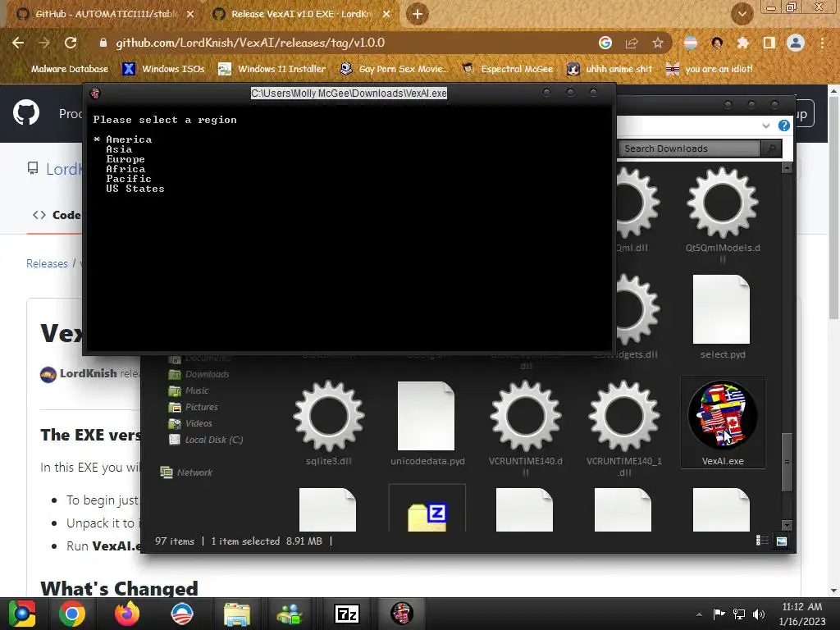
Task: Select select.pyd file
Action: [x=723, y=316]
